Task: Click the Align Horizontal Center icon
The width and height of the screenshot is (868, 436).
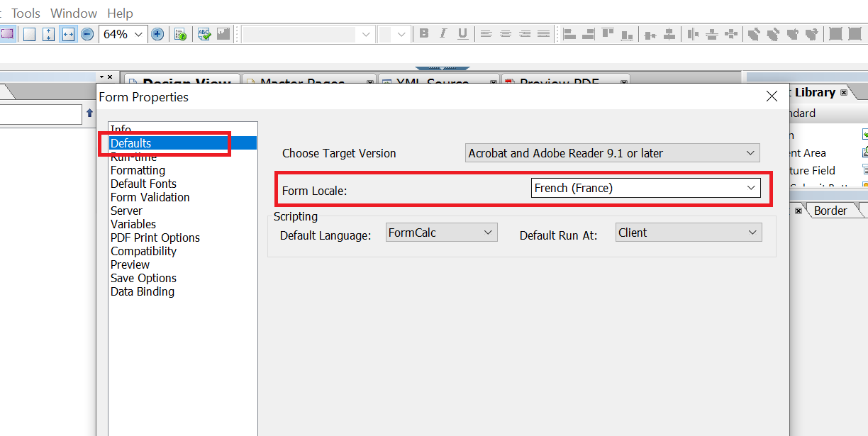Action: pyautogui.click(x=669, y=33)
